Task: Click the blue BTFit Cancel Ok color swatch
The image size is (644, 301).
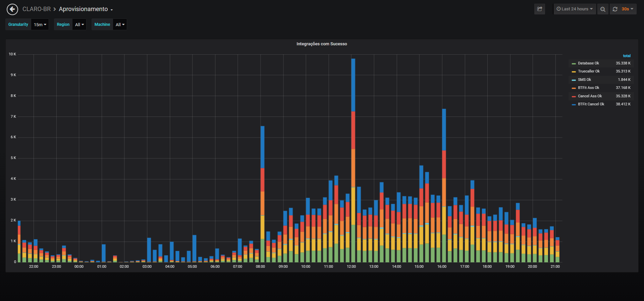Action: tap(574, 104)
